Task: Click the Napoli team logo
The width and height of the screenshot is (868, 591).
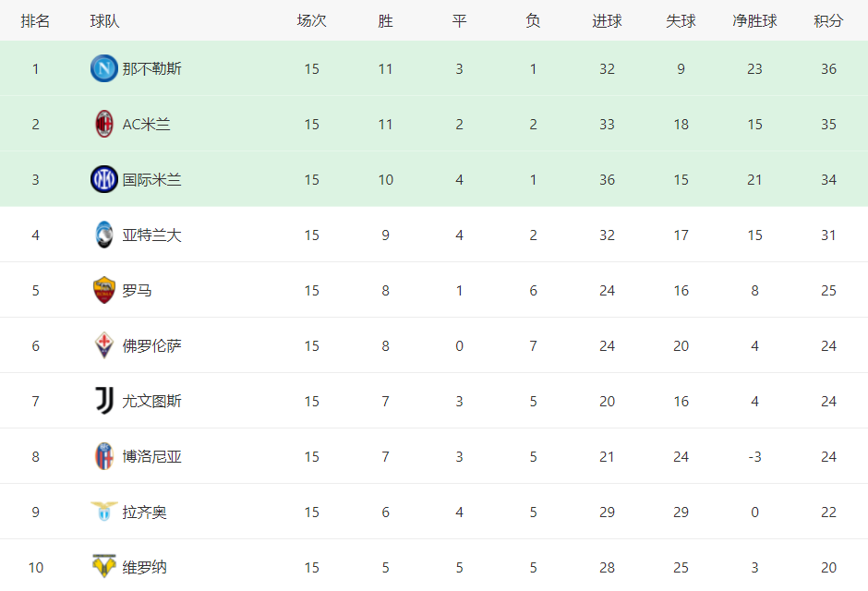Action: coord(104,68)
